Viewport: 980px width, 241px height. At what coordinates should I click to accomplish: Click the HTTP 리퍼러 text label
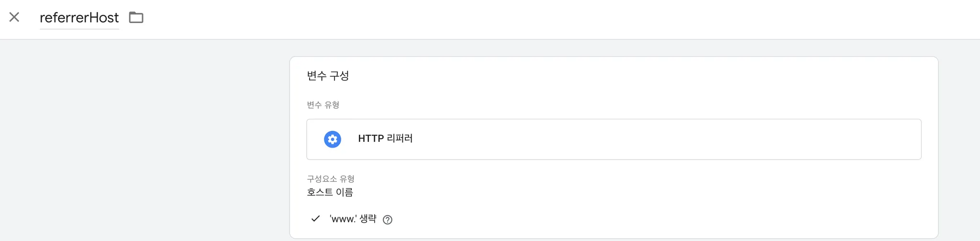coord(385,139)
